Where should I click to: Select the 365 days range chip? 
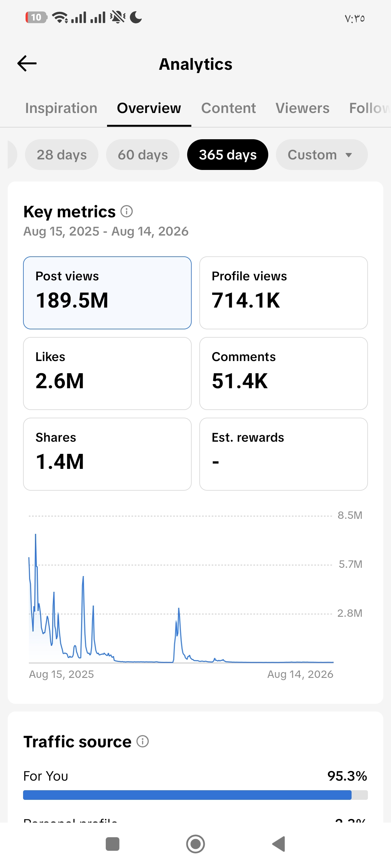(228, 155)
